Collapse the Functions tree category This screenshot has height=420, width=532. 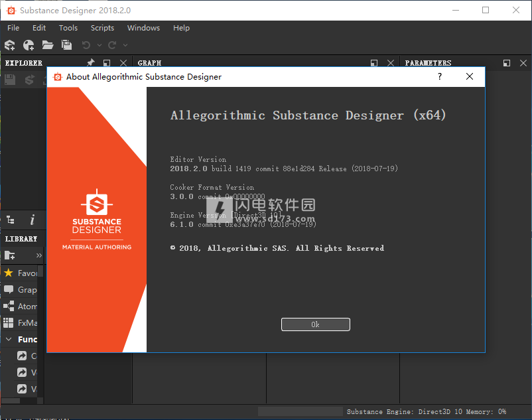(9, 339)
